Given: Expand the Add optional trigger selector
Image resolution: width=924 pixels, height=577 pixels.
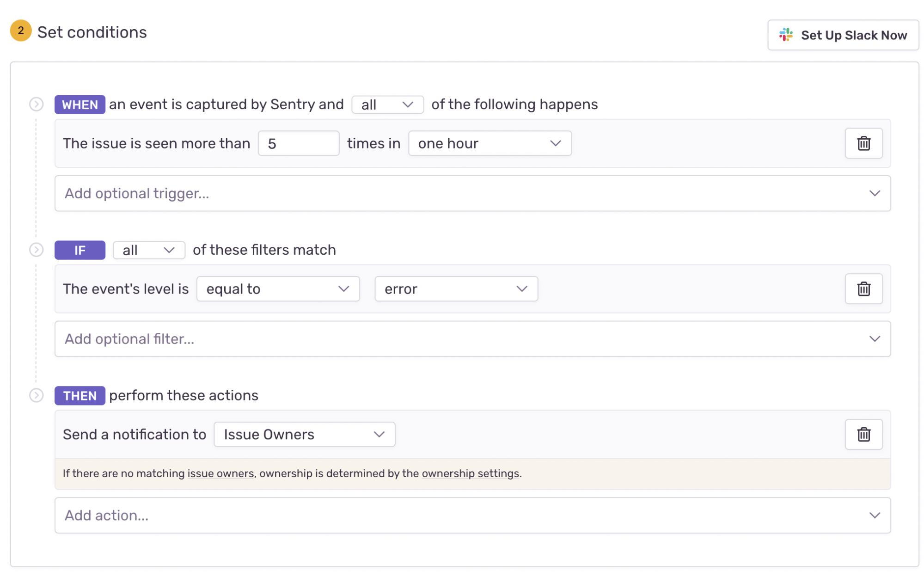Looking at the screenshot, I should coord(472,193).
